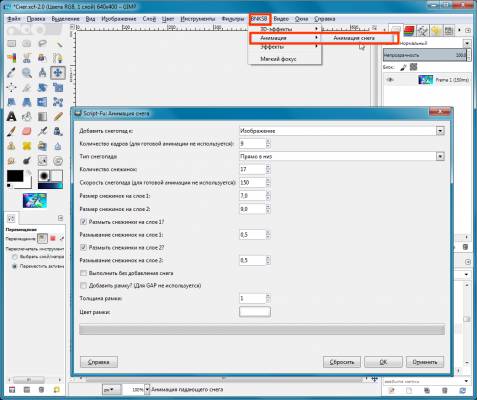
Task: Open the units dropdown in status bar
Action: click(111, 389)
